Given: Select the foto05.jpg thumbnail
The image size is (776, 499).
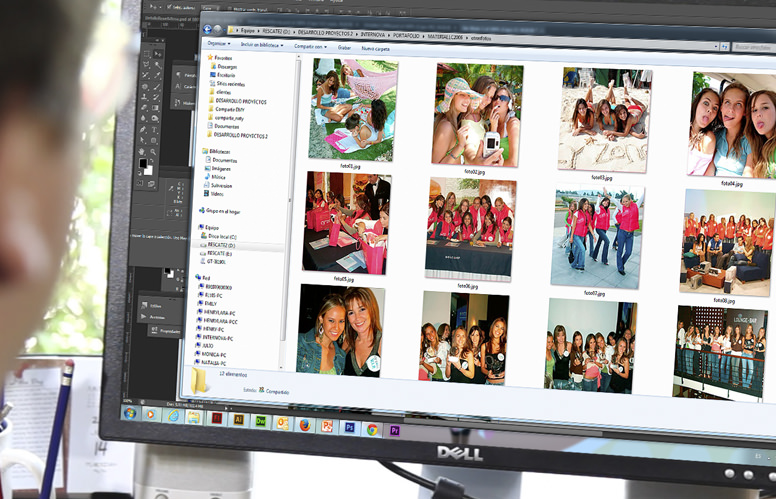Looking at the screenshot, I should (x=347, y=223).
